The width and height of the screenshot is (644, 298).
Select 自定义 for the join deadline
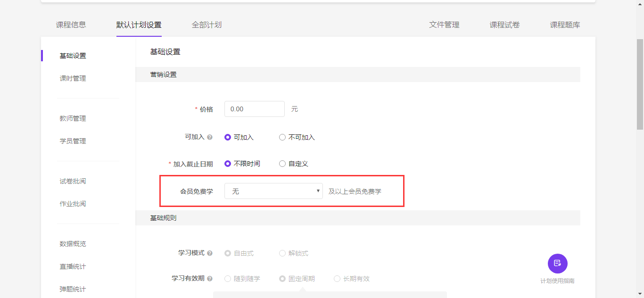pos(282,164)
